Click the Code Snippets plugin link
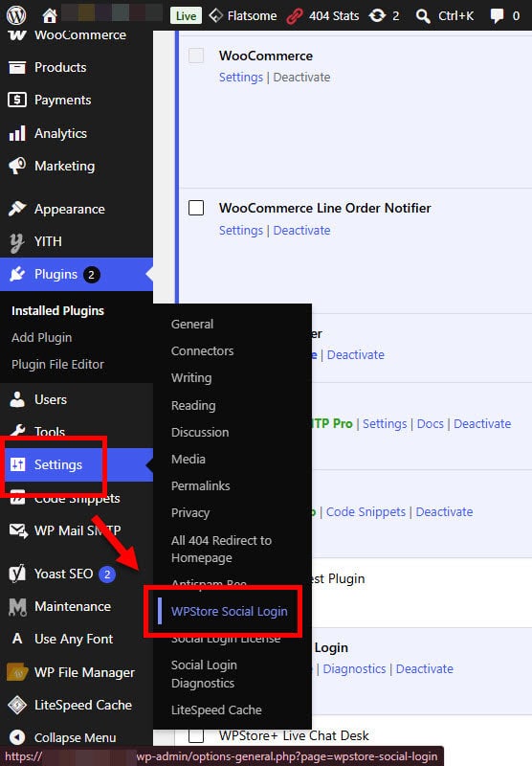Image resolution: width=532 pixels, height=766 pixels. tap(366, 511)
